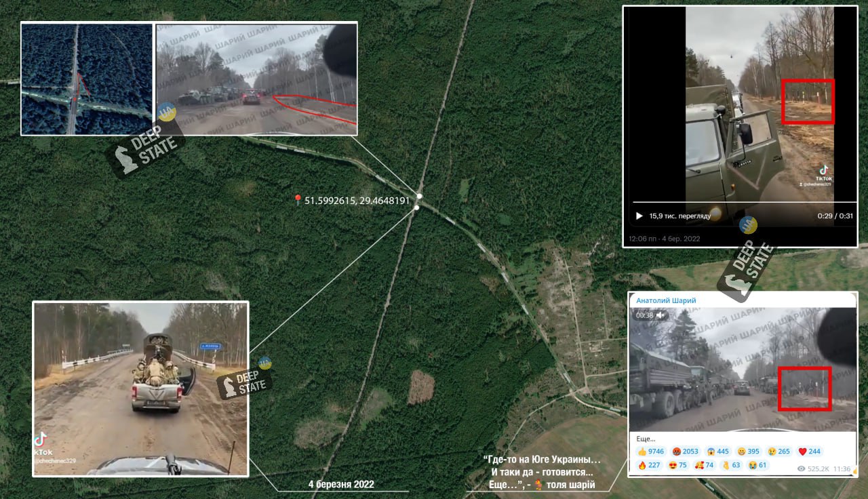Open the Анатолий Шарий channel name
Viewport: 868px width, 499px height.
click(x=666, y=300)
